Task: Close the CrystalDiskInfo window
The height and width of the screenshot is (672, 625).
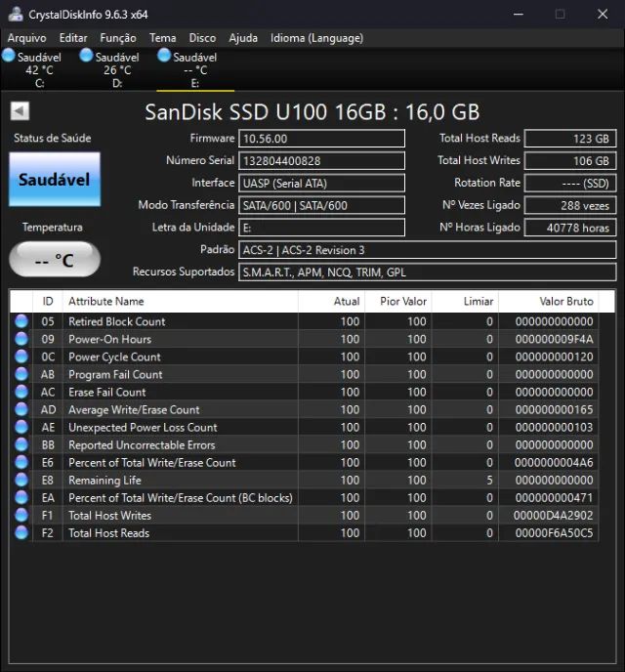Action: click(x=603, y=14)
